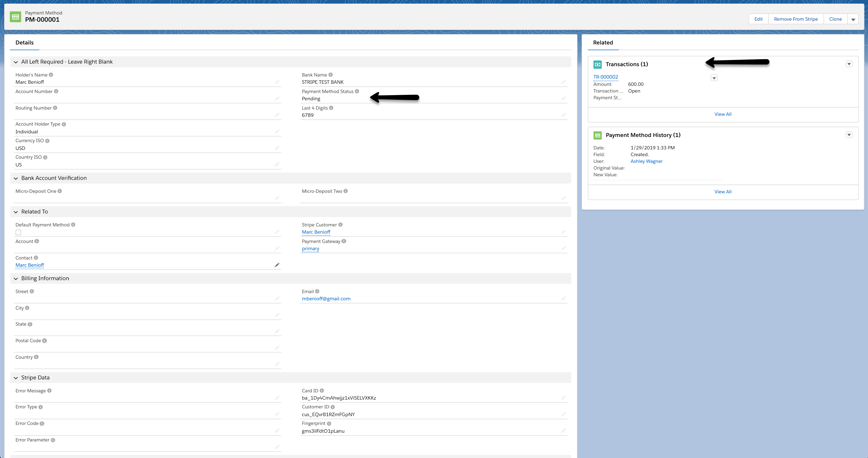Click info icon beside Micro-Deposit One

pos(60,191)
